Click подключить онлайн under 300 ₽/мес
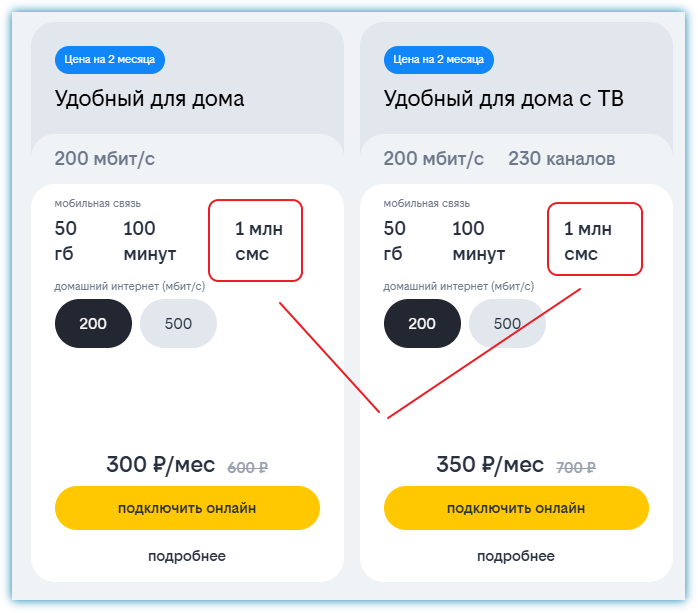This screenshot has width=698, height=613. pos(187,508)
